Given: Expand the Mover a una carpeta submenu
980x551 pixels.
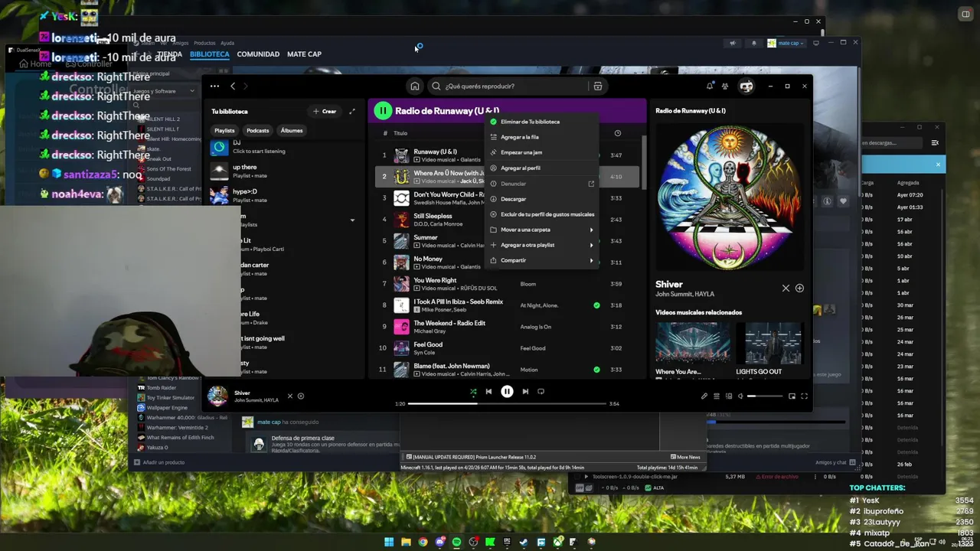Looking at the screenshot, I should (x=541, y=230).
